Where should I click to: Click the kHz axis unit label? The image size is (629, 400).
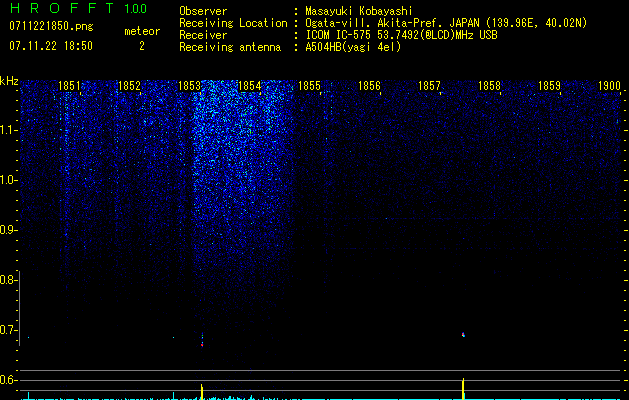pyautogui.click(x=9, y=81)
